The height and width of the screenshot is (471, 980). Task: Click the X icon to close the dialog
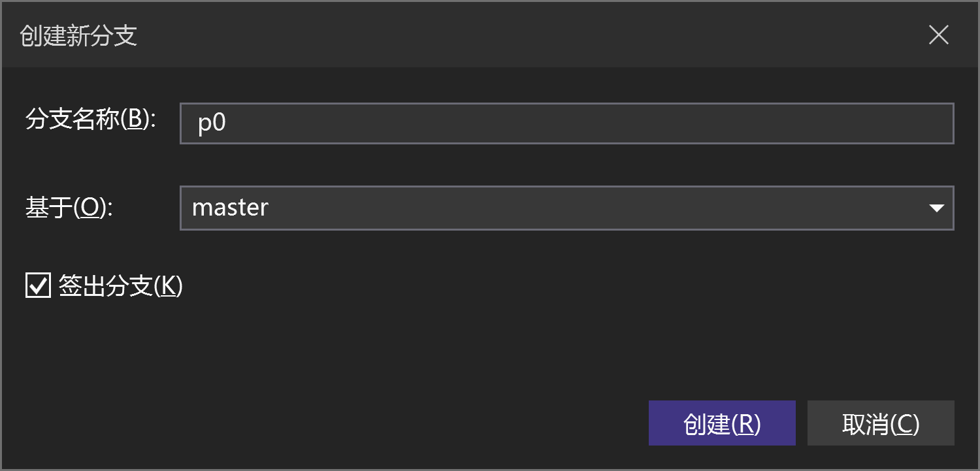[x=939, y=35]
